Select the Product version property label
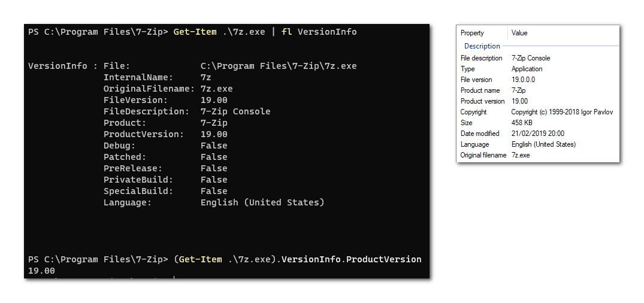 (x=483, y=101)
